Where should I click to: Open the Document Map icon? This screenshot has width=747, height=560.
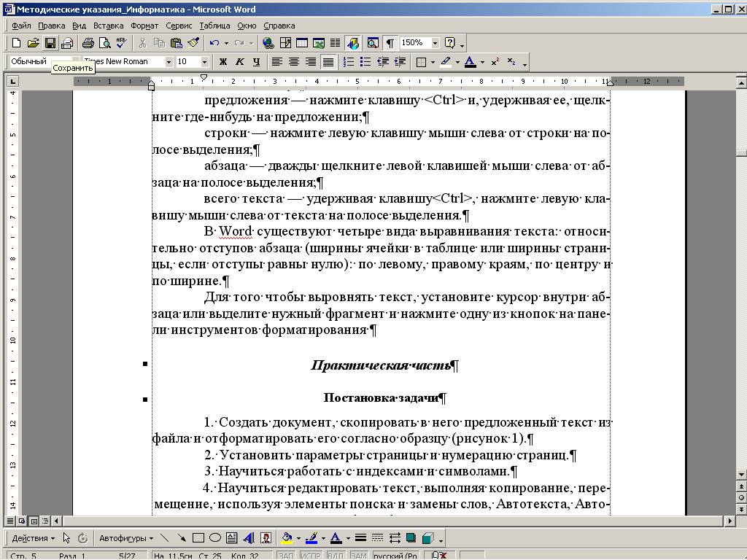[373, 43]
